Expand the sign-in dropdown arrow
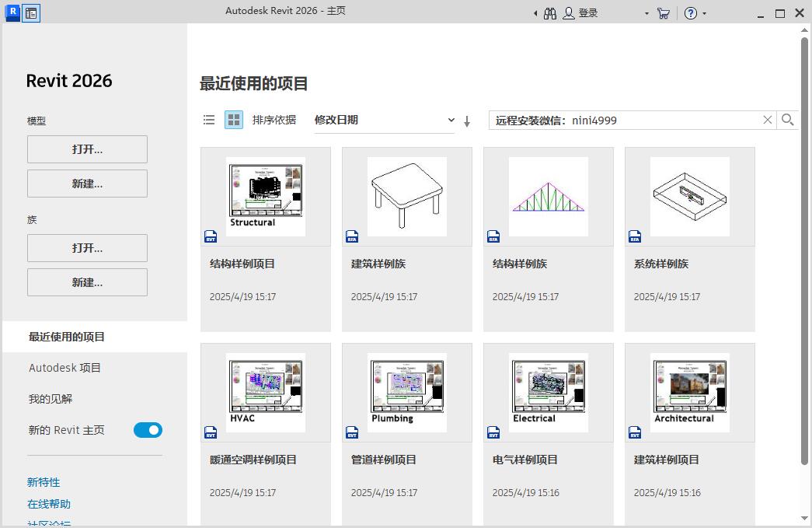Image resolution: width=812 pixels, height=528 pixels. [x=646, y=14]
